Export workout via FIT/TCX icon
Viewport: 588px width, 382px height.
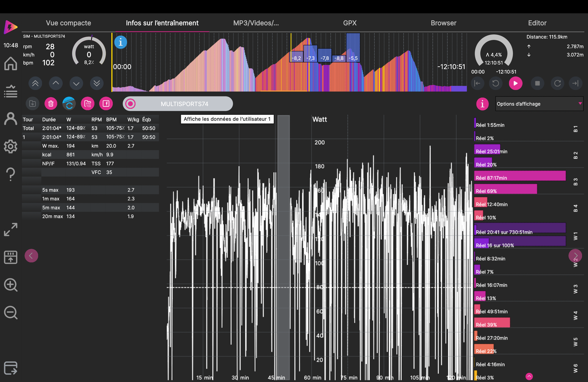[x=88, y=104]
